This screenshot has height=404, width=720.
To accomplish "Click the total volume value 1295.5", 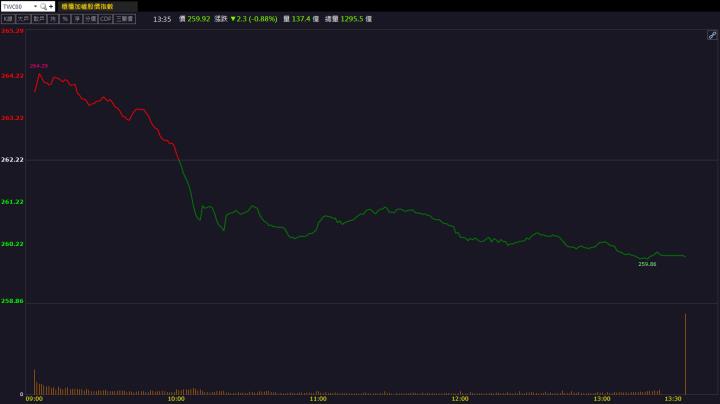I will 352,19.
